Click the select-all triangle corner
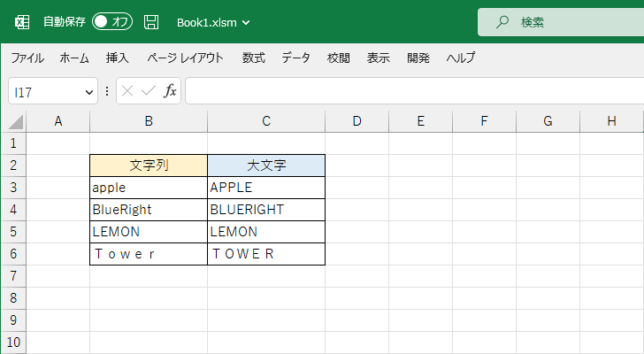Screen dimensions: 644x354 point(16,122)
